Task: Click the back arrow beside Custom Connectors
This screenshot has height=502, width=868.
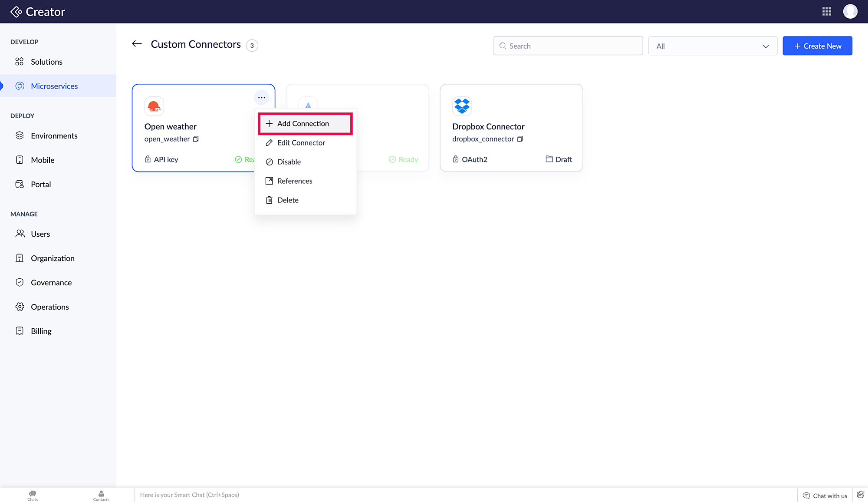Action: click(x=137, y=43)
